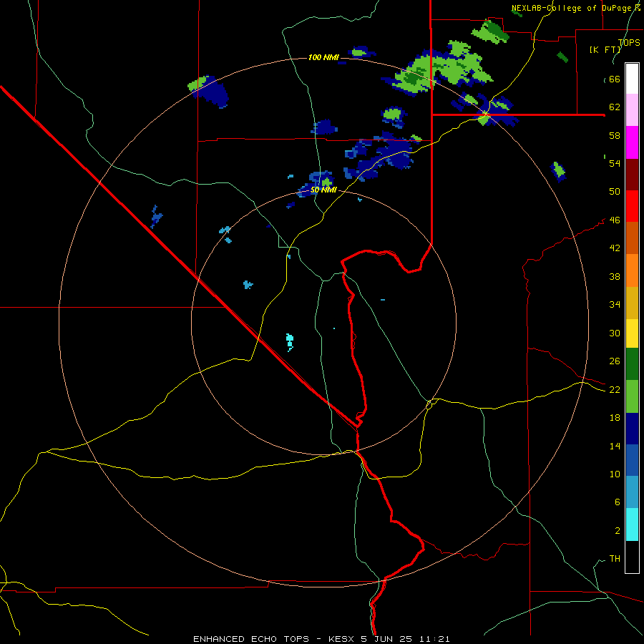Click the 'K FT' units label

(x=605, y=49)
